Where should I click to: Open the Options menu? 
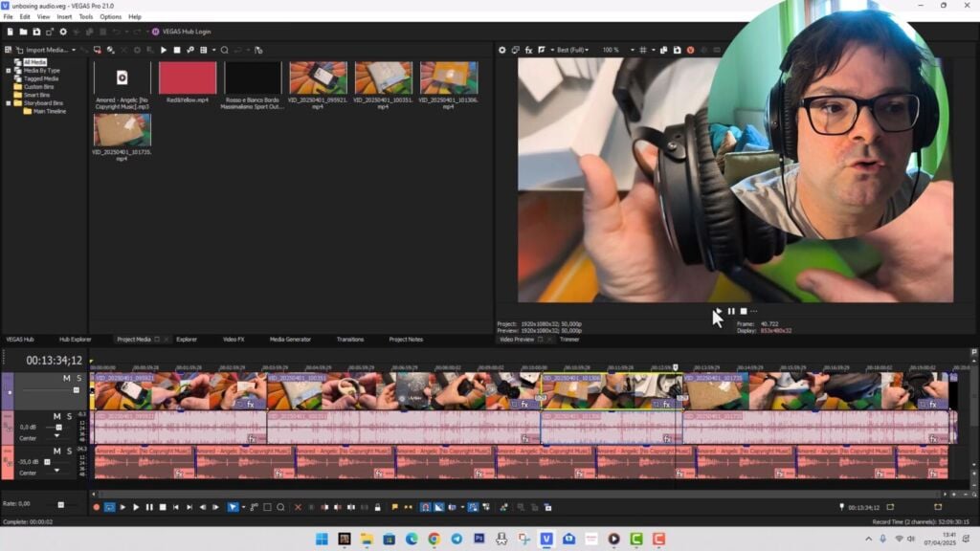tap(111, 17)
